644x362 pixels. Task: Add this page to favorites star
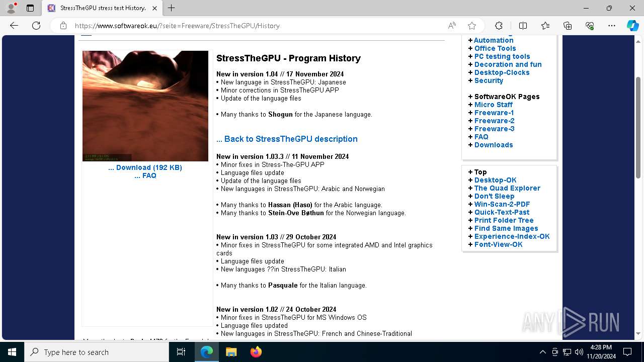[471, 26]
